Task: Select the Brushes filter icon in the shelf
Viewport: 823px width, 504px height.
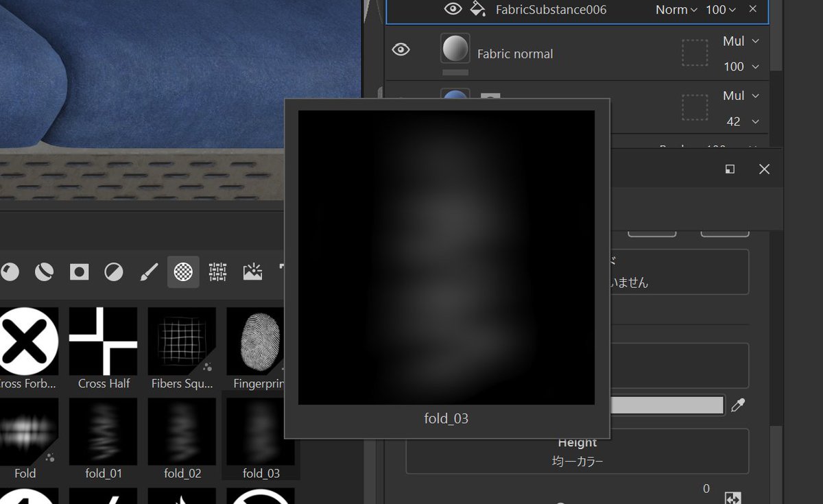Action: [149, 272]
